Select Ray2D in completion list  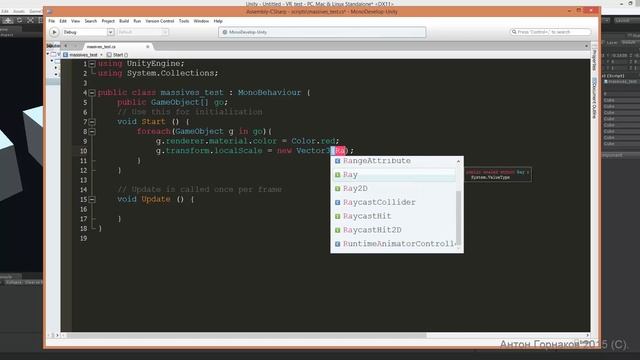click(394, 189)
